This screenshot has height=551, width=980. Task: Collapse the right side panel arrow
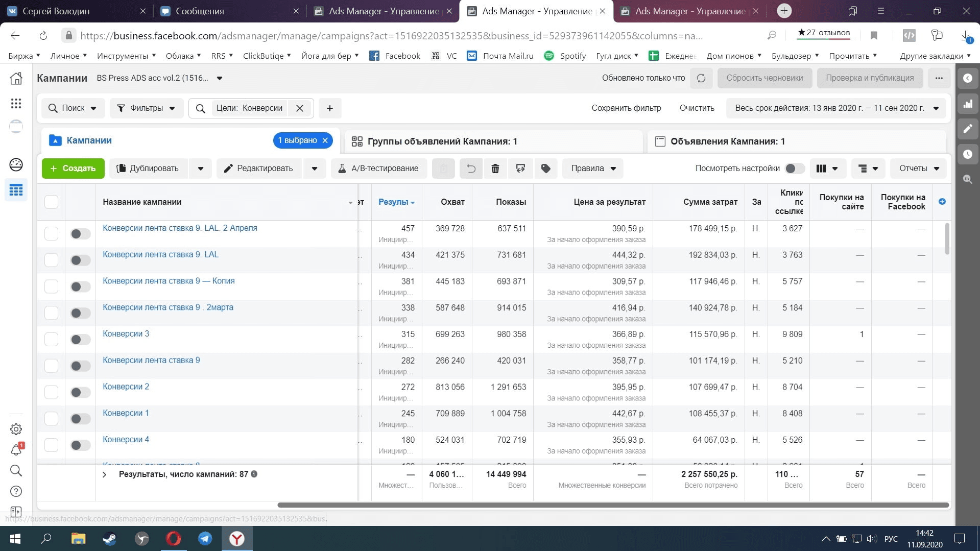click(967, 78)
